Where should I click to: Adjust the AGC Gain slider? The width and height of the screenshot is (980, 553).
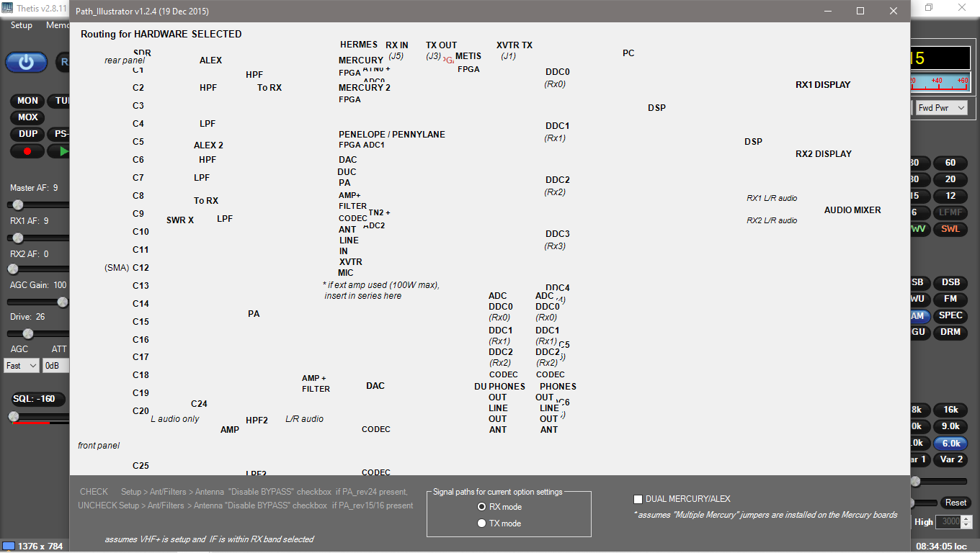[37, 302]
